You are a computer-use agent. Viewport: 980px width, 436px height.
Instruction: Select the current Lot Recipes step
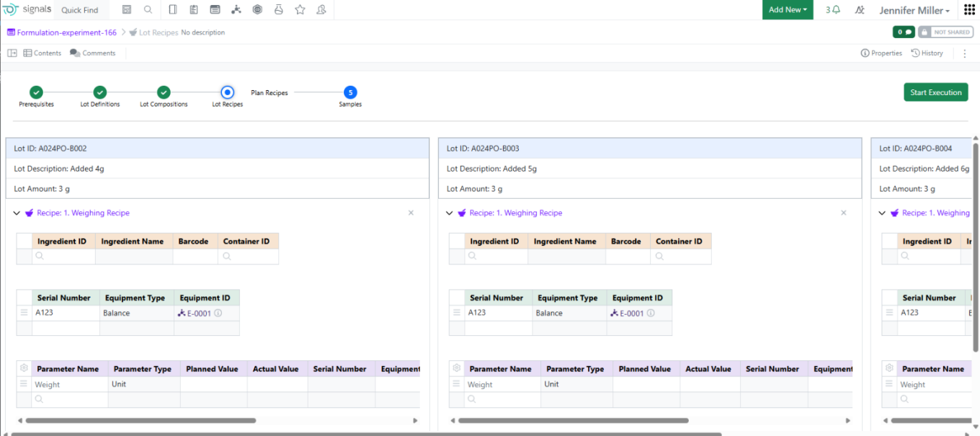tap(227, 92)
